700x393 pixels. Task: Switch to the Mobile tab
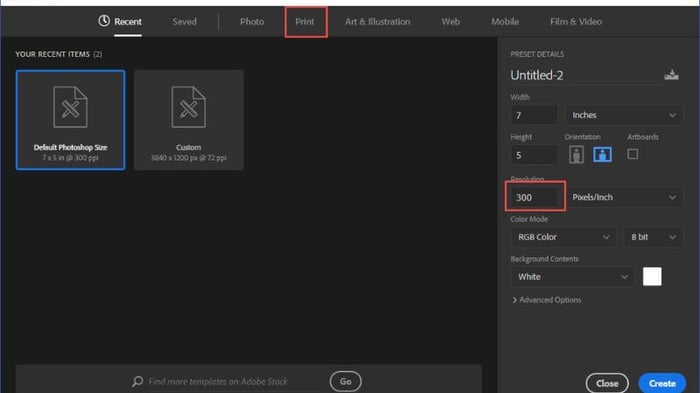pyautogui.click(x=505, y=21)
